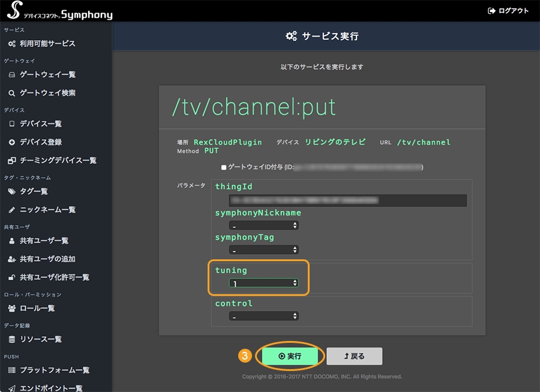Click the logout arrow icon

tap(491, 11)
